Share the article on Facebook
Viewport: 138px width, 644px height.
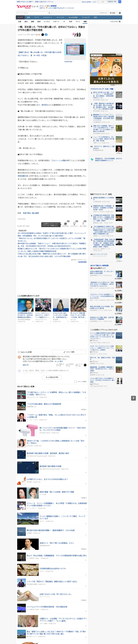coord(46,35)
